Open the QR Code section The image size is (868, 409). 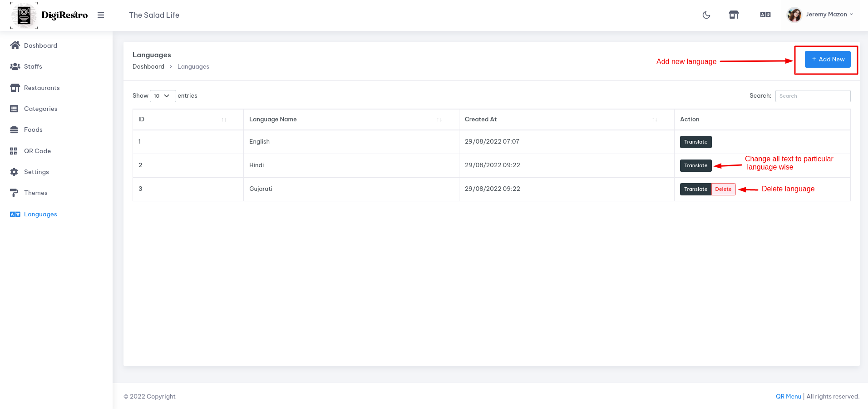pyautogui.click(x=37, y=151)
